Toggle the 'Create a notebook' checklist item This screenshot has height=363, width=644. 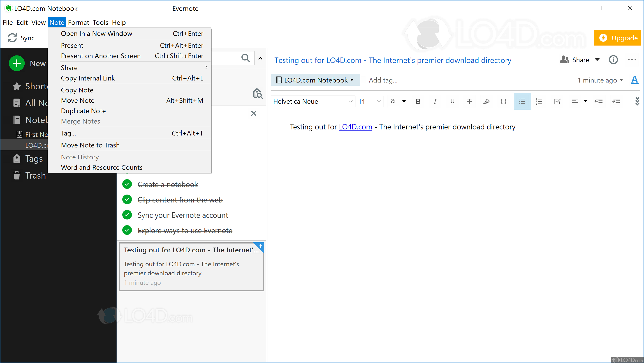point(127,184)
